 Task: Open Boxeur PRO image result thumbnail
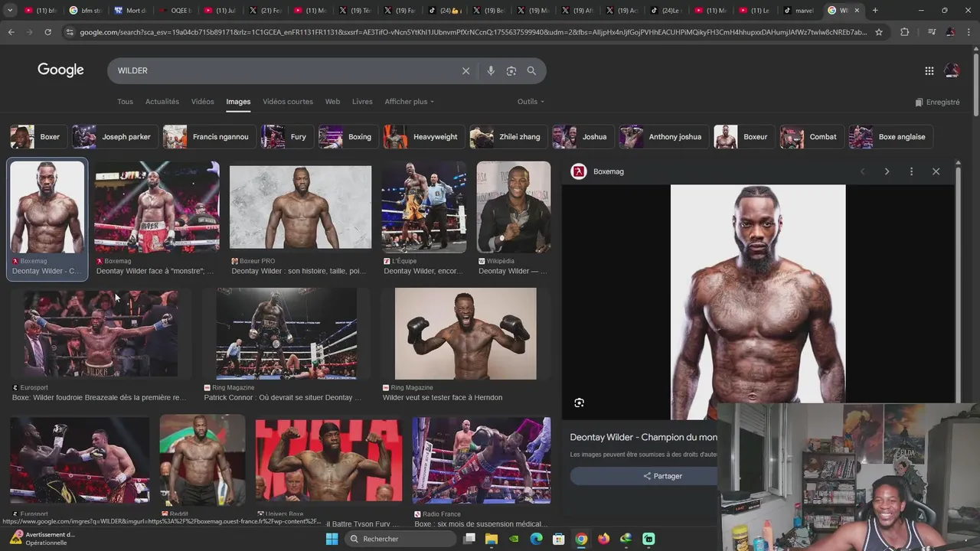[x=300, y=207]
